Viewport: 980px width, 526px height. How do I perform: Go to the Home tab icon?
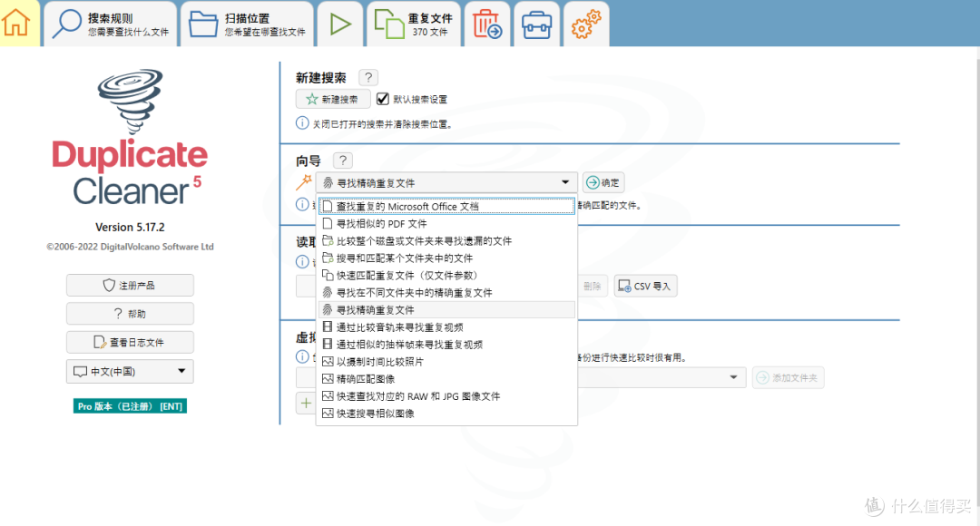click(17, 23)
